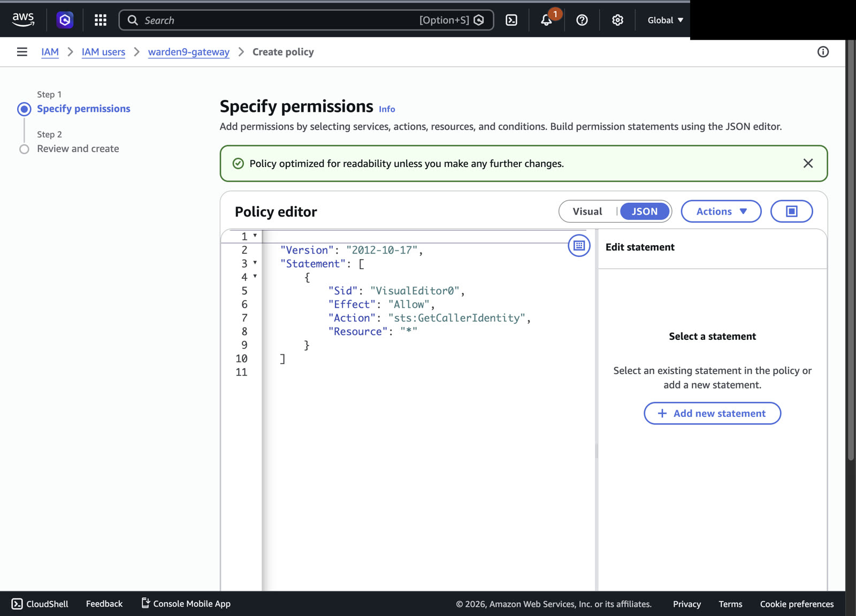Open Cookie preferences
Screen dimensions: 856x616
coord(797,604)
